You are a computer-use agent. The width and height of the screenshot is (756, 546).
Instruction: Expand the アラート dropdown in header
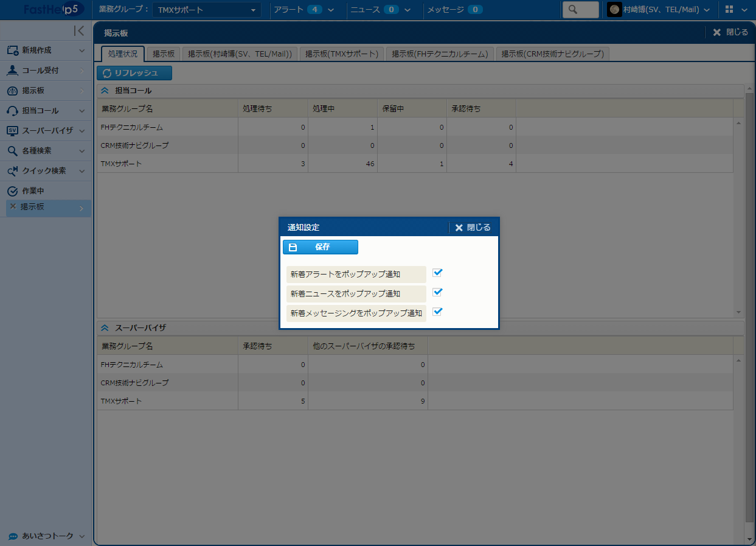point(331,10)
